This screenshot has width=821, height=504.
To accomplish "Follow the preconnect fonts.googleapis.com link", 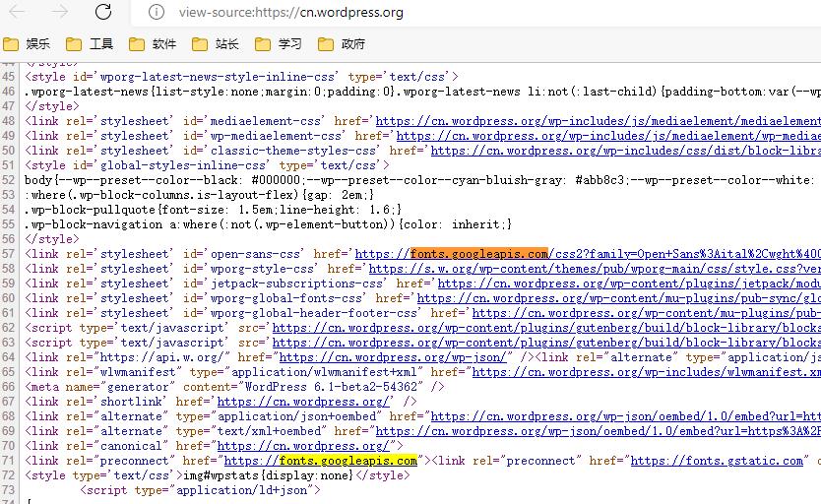I will 321,461.
